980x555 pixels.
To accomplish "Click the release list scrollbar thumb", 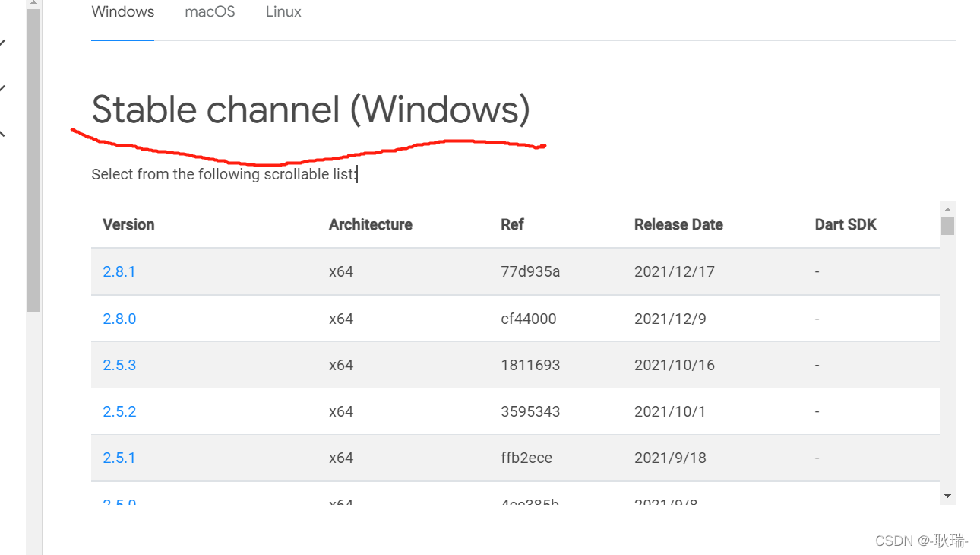I will [x=947, y=226].
